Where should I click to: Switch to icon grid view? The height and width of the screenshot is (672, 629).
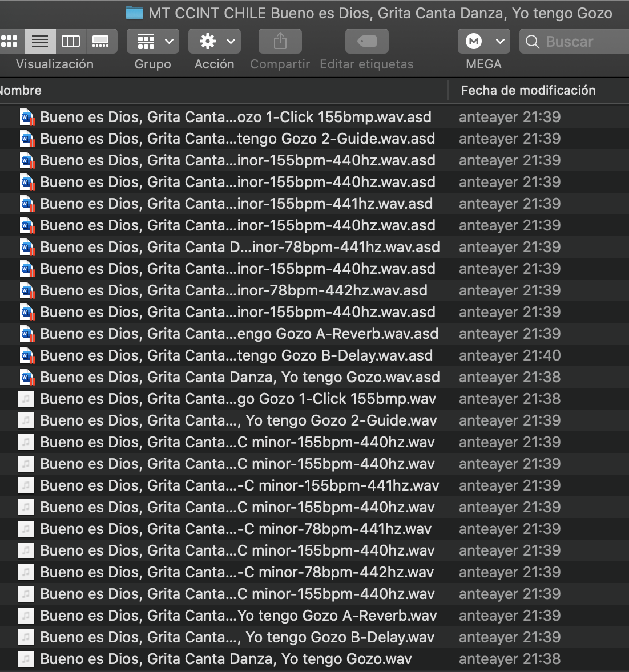click(10, 41)
